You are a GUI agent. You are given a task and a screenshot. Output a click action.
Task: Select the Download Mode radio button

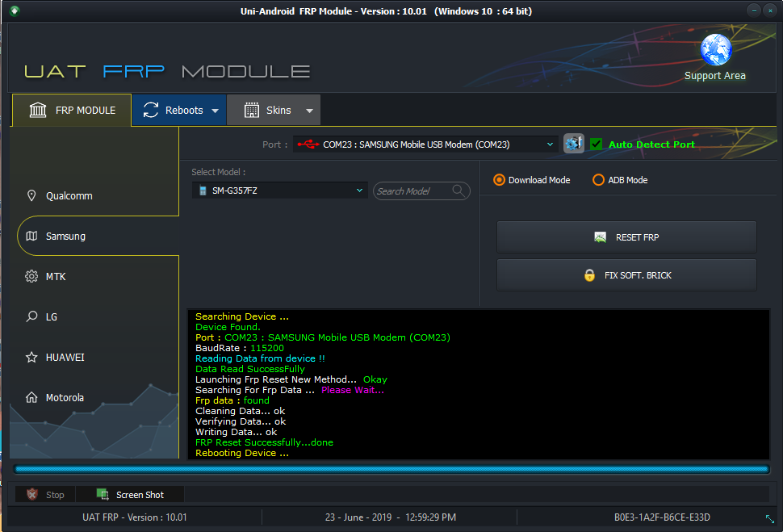(x=499, y=180)
